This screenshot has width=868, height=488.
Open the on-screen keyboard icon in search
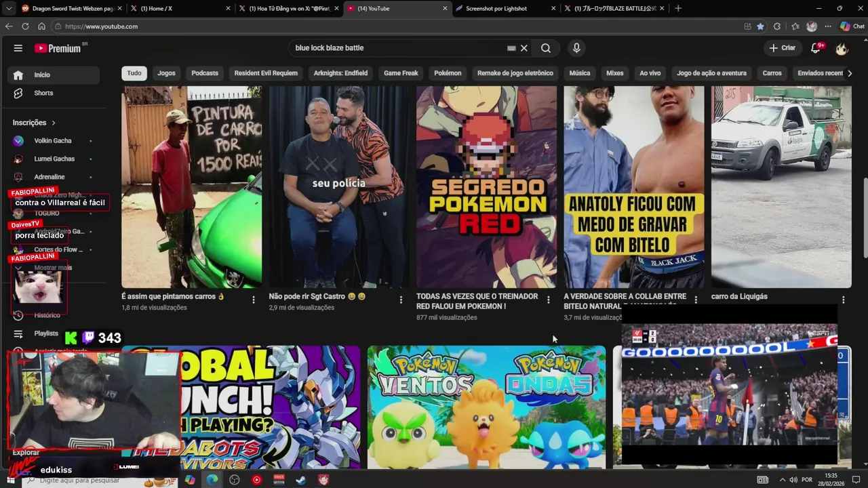click(511, 48)
